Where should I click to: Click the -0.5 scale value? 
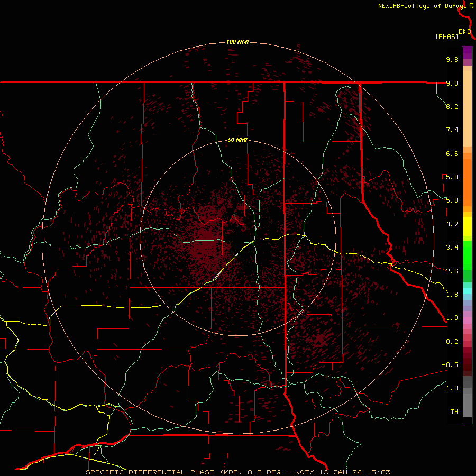[450, 365]
